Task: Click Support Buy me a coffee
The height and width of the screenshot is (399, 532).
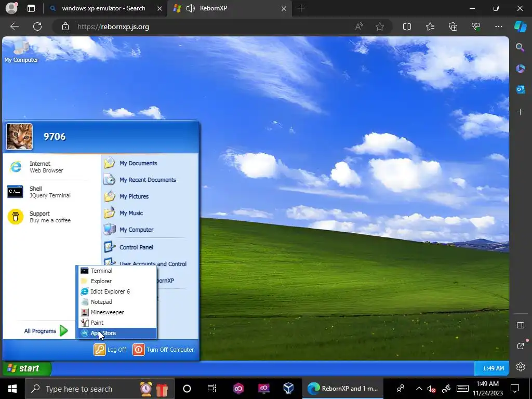Action: [x=40, y=217]
